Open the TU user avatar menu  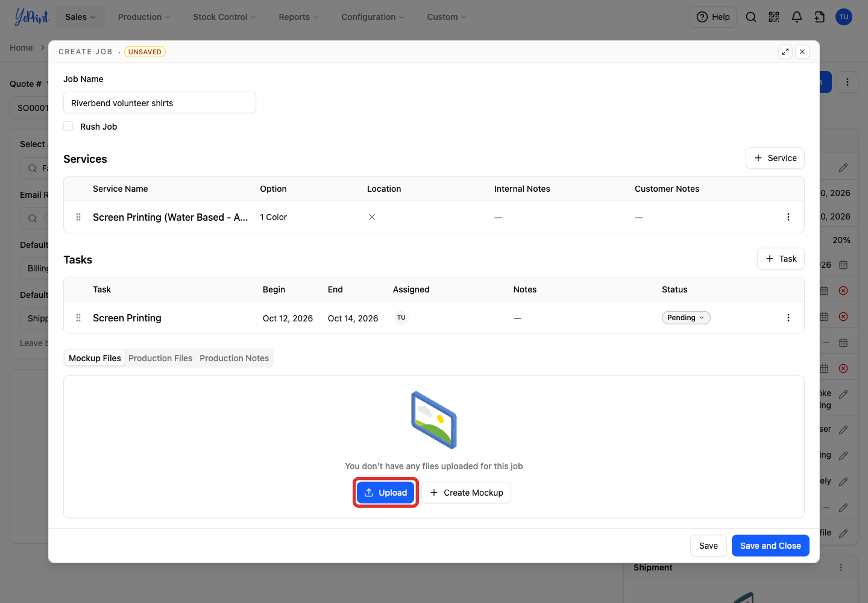844,17
